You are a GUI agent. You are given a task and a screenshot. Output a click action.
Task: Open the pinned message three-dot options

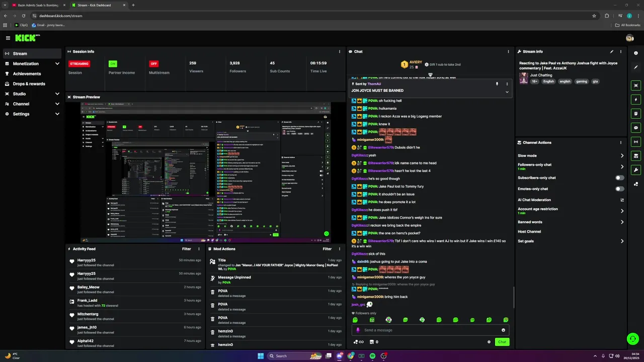coord(507,84)
